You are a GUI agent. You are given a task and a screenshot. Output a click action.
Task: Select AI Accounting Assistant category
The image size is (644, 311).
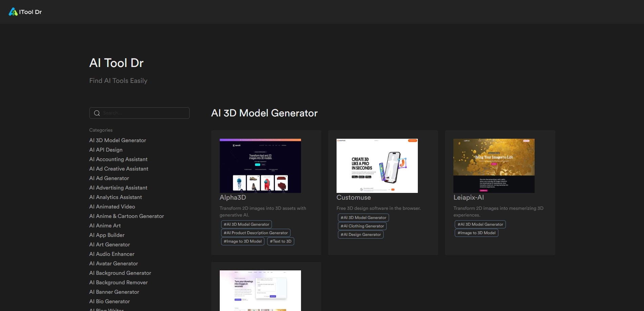[x=118, y=159]
